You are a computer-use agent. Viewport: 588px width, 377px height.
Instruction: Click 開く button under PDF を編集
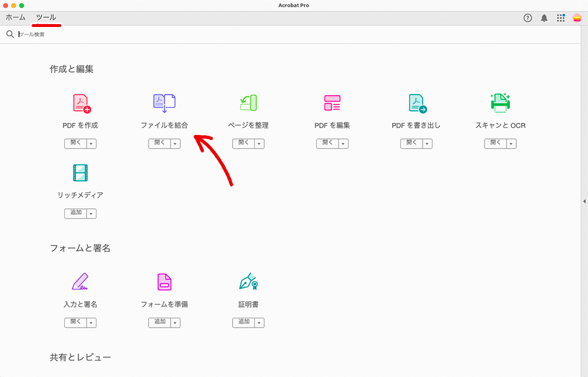click(x=327, y=143)
